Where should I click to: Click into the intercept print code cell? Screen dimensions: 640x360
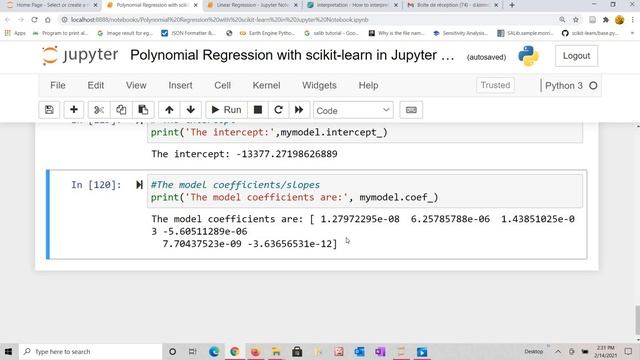(x=364, y=132)
